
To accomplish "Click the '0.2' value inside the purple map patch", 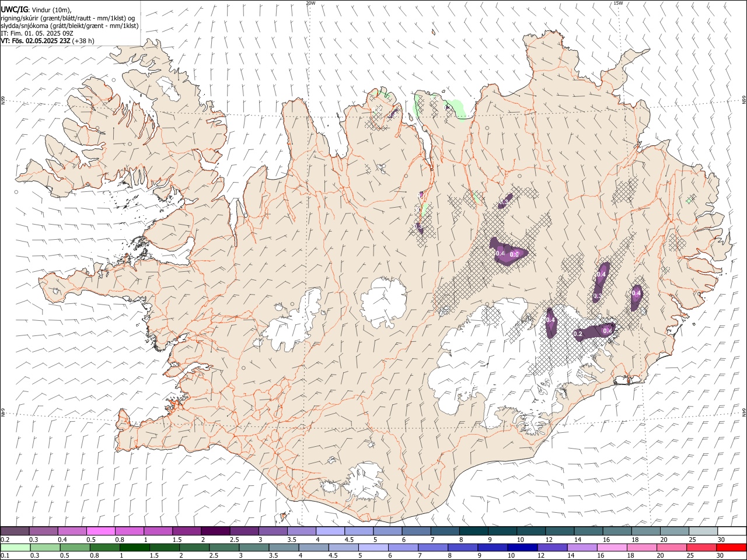I will click(578, 334).
